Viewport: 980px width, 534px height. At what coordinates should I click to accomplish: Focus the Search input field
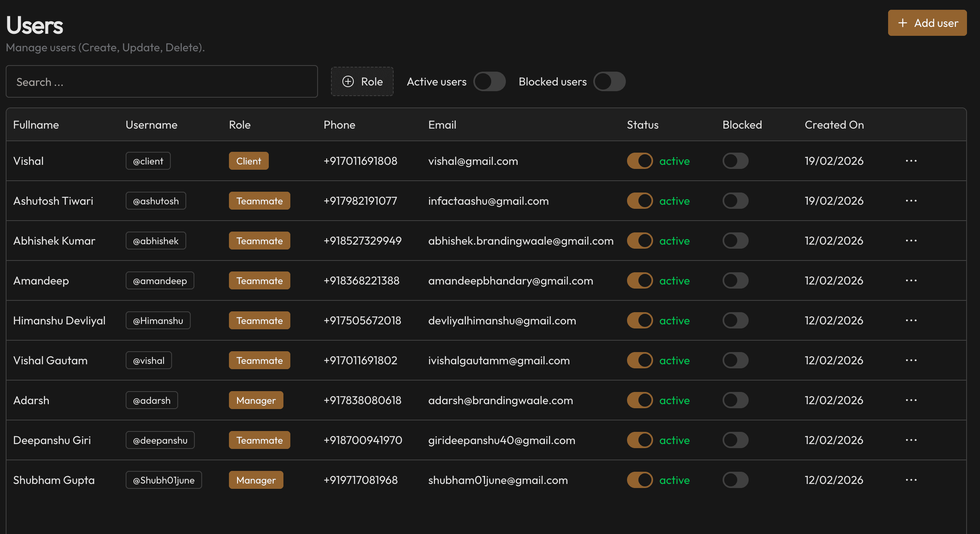(x=162, y=81)
